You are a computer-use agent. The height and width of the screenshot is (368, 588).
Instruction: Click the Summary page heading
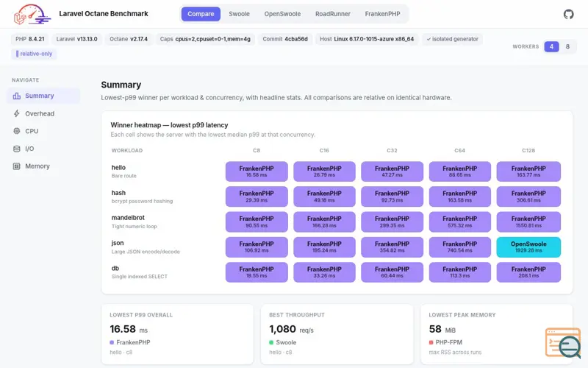pos(121,85)
